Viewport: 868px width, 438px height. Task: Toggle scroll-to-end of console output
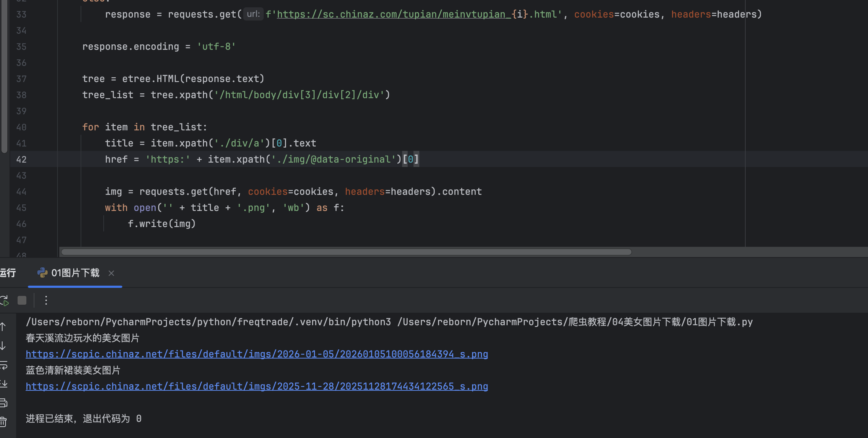point(4,384)
